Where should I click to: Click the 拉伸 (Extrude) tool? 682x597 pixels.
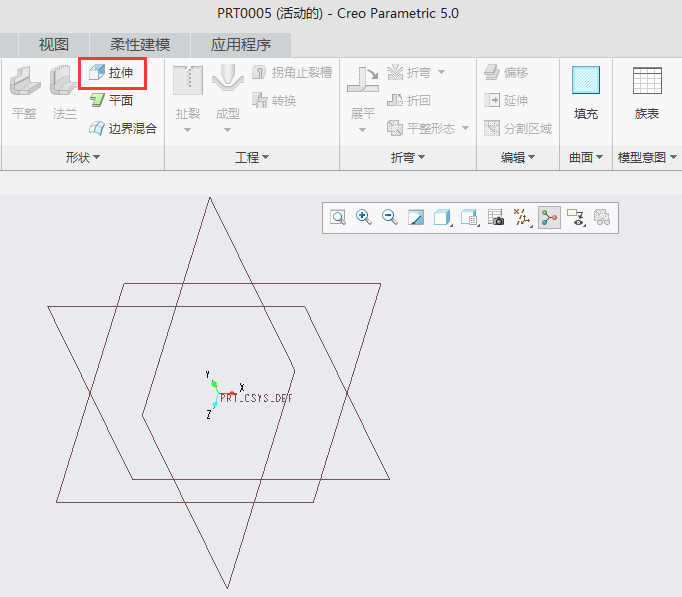[111, 73]
